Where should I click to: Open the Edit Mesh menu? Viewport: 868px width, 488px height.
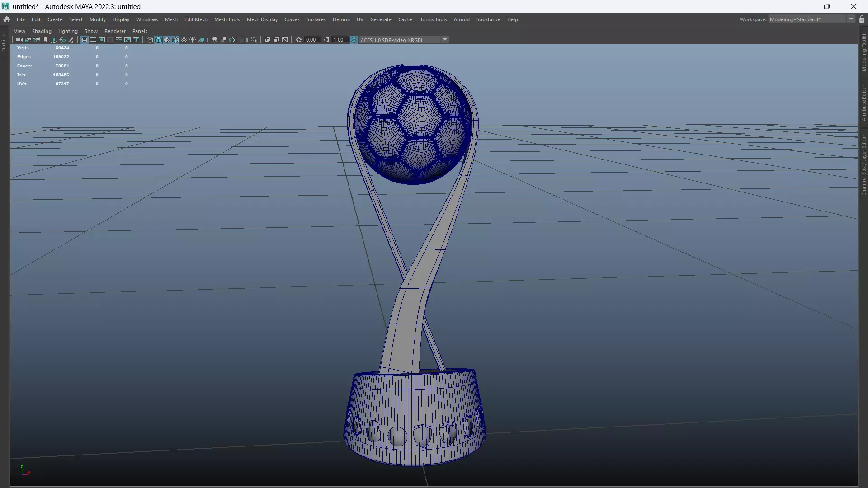[x=196, y=19]
